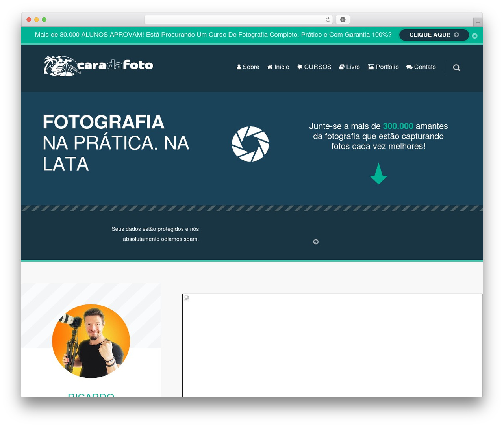
Task: Click the macOS green maximize window button
Action: pyautogui.click(x=44, y=20)
